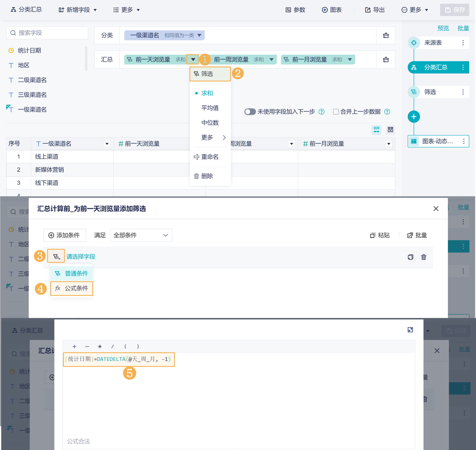Click the 添加条件 button
Image resolution: width=476 pixels, height=450 pixels.
point(64,235)
